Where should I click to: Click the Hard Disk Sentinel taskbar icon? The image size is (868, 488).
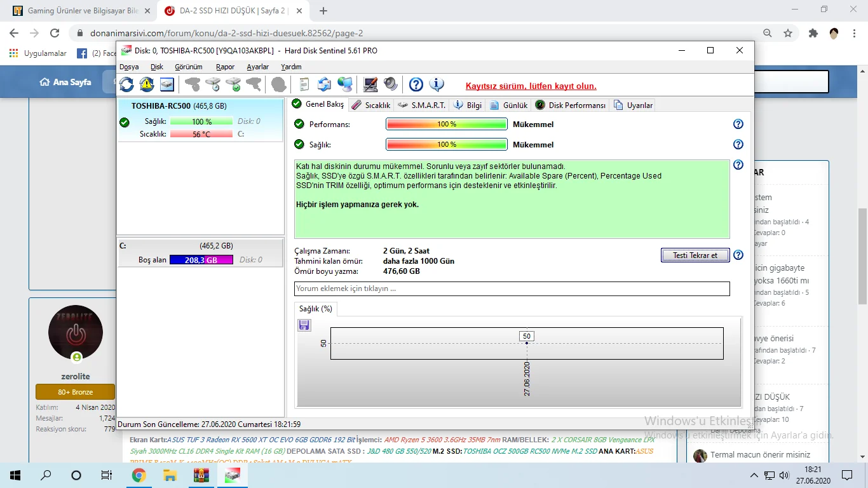[x=233, y=475]
